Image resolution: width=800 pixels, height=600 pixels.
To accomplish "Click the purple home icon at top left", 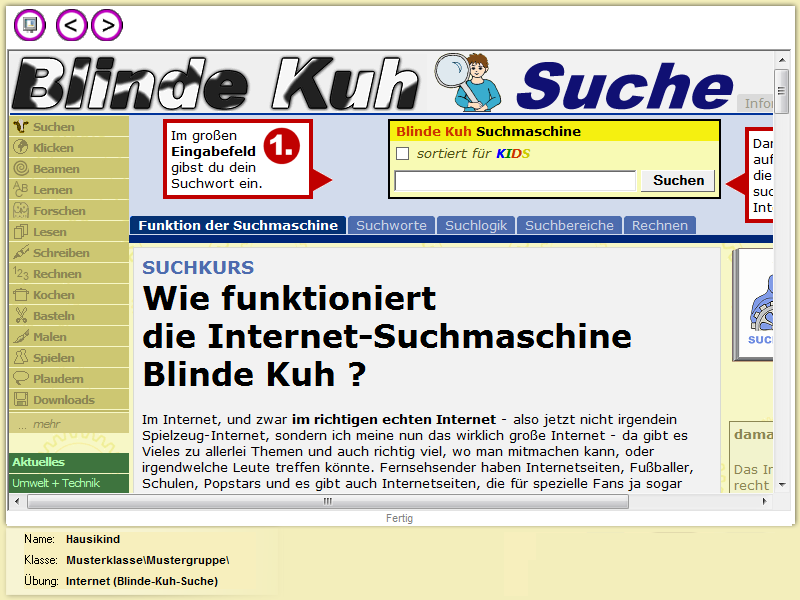I will (31, 25).
